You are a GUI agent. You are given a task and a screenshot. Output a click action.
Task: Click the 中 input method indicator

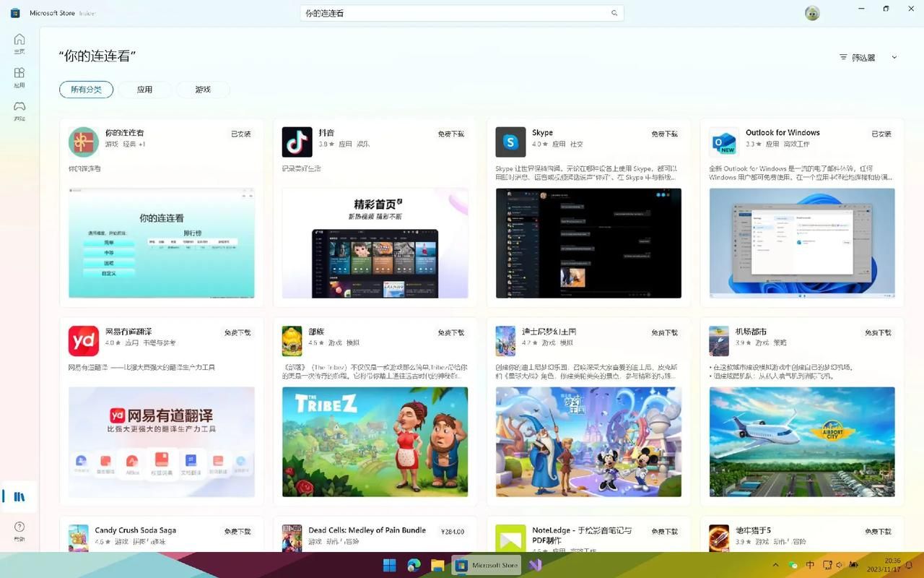click(810, 565)
